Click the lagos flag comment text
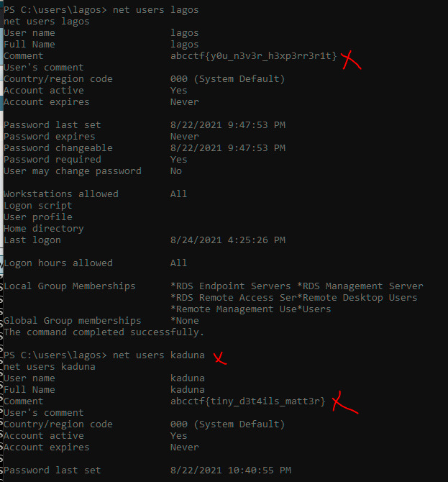The width and height of the screenshot is (448, 482). click(x=254, y=56)
